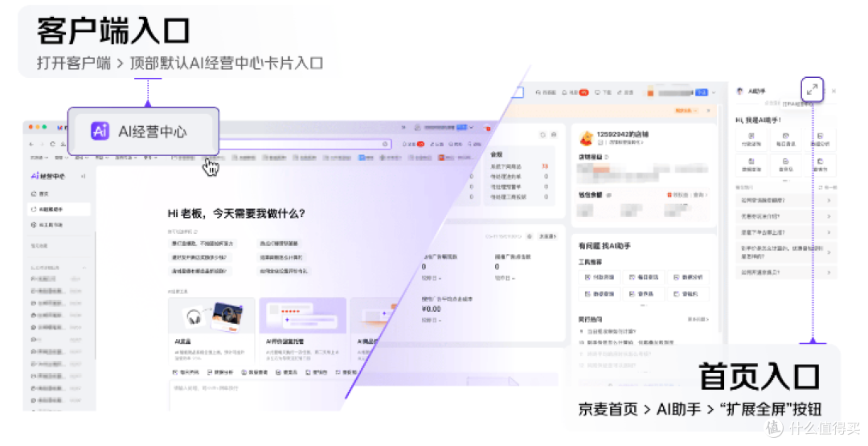Click the expand-to-fullscreen icon in AI助手 panel
This screenshot has width=868, height=446.
pyautogui.click(x=812, y=89)
